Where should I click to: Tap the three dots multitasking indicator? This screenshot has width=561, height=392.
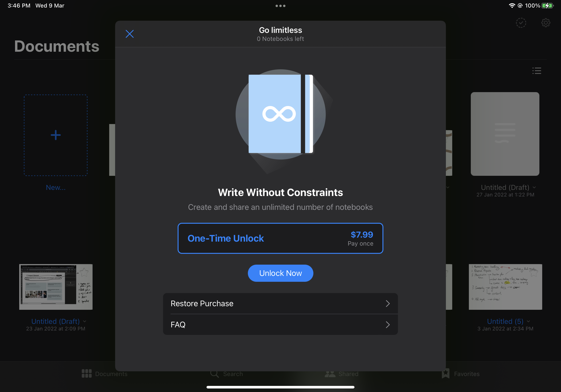click(x=280, y=6)
